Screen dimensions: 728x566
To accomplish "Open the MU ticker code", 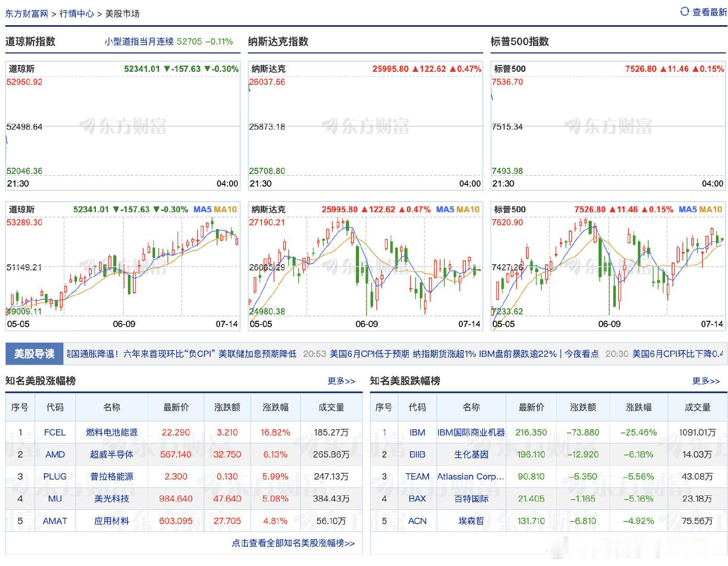I will [55, 498].
